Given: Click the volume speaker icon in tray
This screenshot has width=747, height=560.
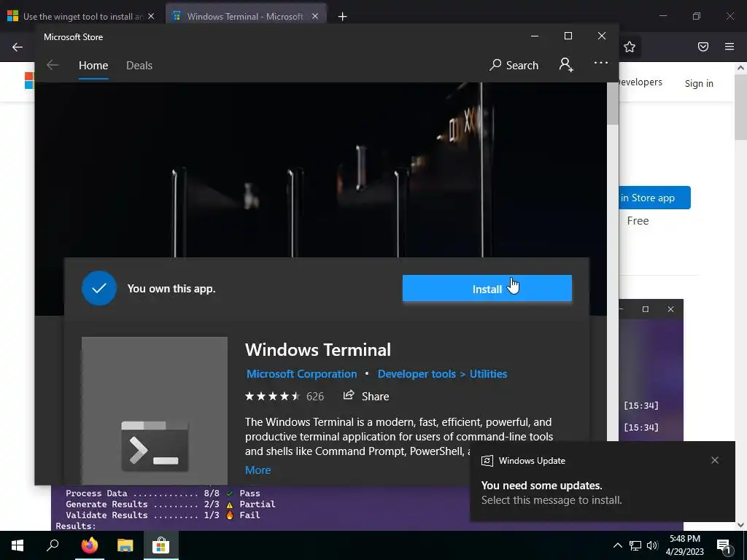Looking at the screenshot, I should [652, 545].
